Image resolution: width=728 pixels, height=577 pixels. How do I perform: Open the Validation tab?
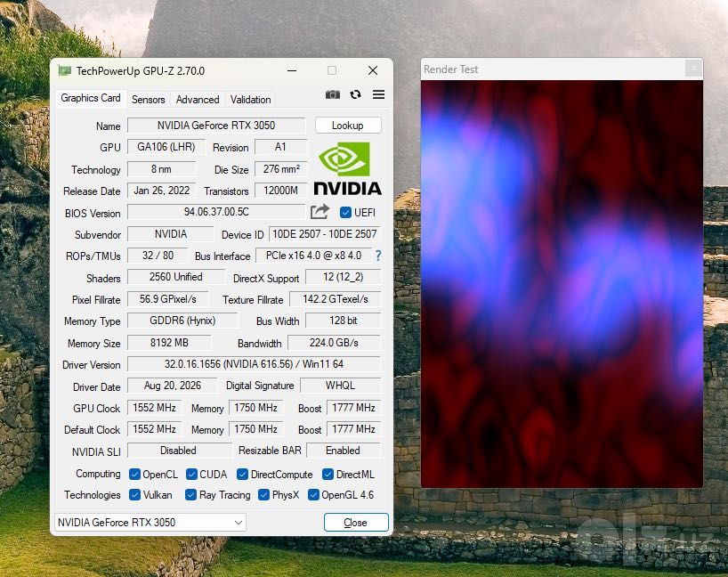point(250,100)
